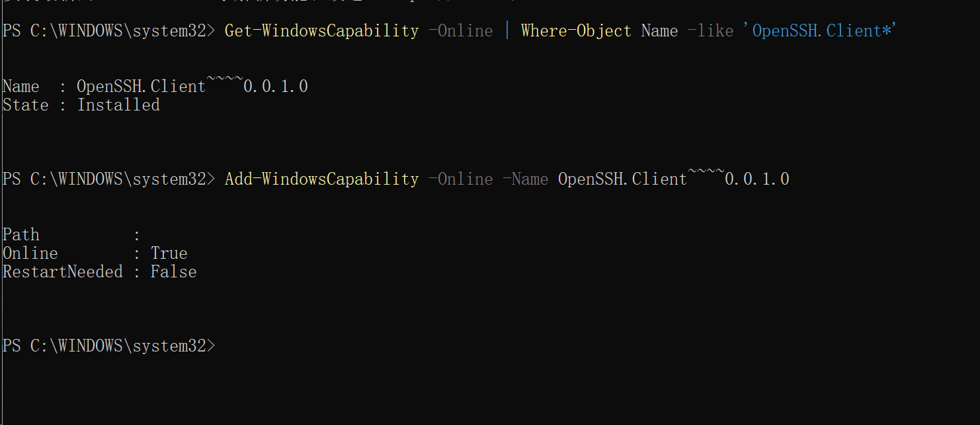Click the False value beside RestartNeeded
This screenshot has width=980, height=425.
point(173,271)
